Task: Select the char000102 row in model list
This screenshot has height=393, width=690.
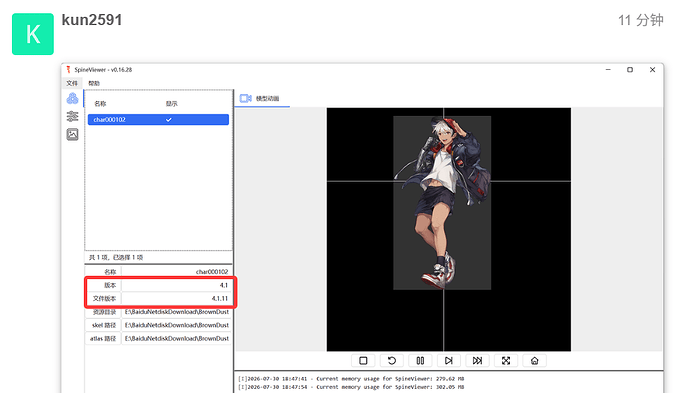Action: tap(158, 119)
